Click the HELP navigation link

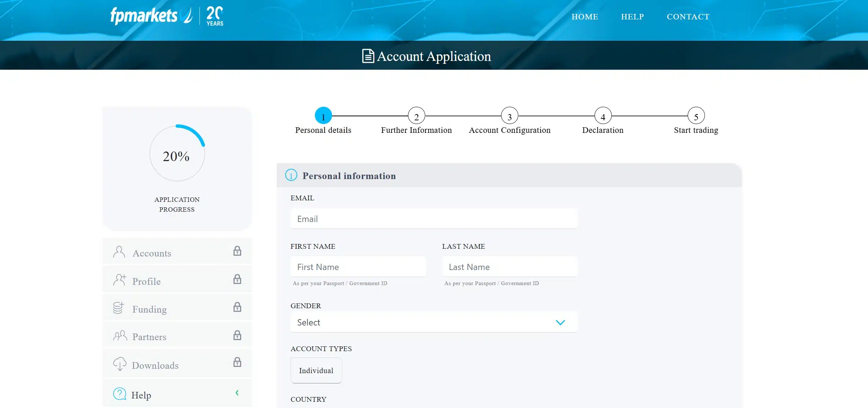pyautogui.click(x=632, y=17)
